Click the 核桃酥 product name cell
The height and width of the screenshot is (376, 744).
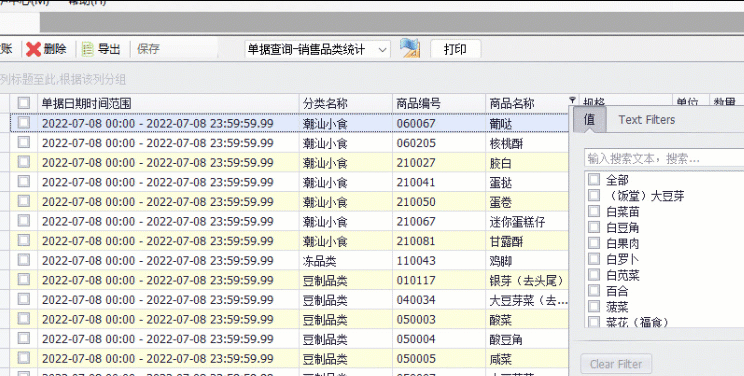click(x=527, y=143)
